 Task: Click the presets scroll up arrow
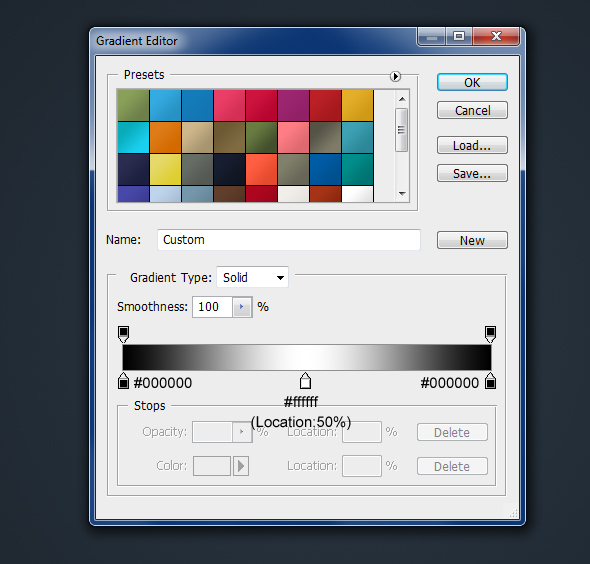pos(402,99)
